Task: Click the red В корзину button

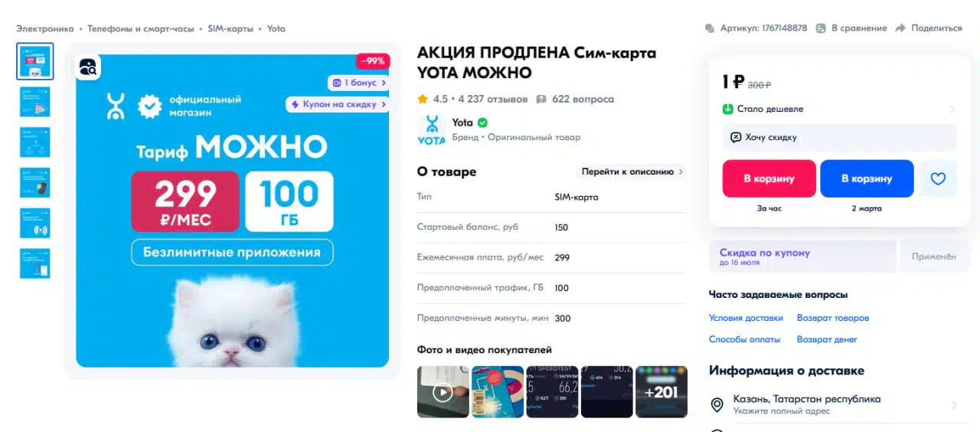Action: pyautogui.click(x=769, y=178)
